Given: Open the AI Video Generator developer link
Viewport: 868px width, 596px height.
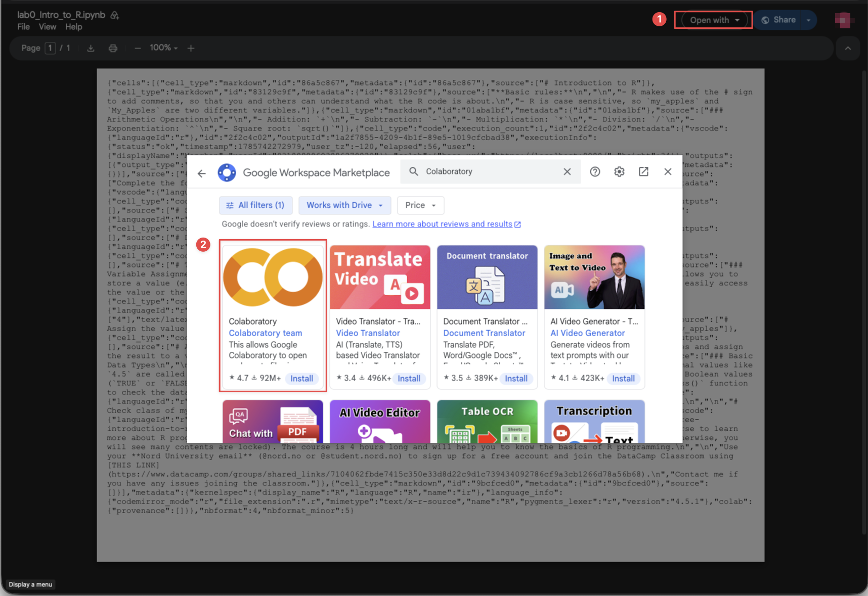Looking at the screenshot, I should coord(587,333).
